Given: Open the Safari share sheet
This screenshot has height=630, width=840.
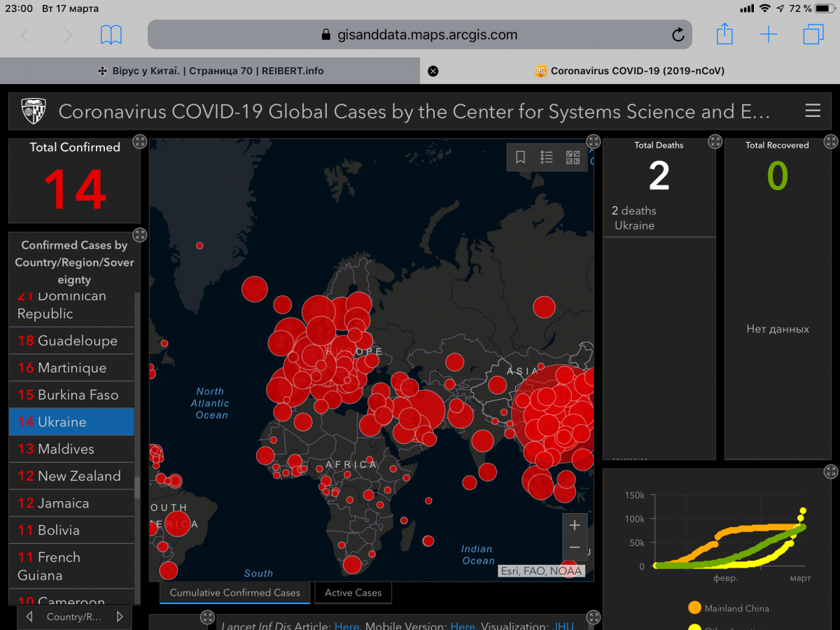Looking at the screenshot, I should pyautogui.click(x=724, y=34).
